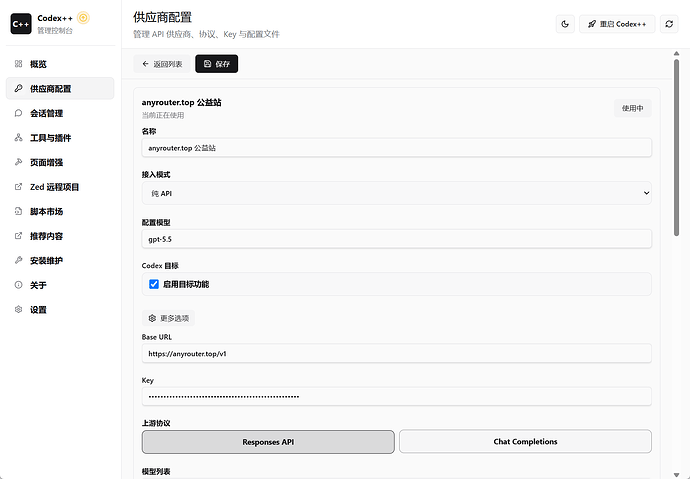Click the heading anyrouter.top 公益站
Image resolution: width=690 pixels, height=479 pixels.
[181, 102]
